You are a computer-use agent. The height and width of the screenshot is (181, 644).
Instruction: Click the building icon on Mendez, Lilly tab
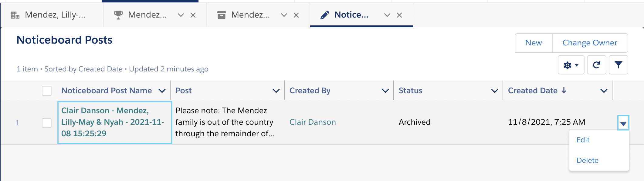coord(15,15)
